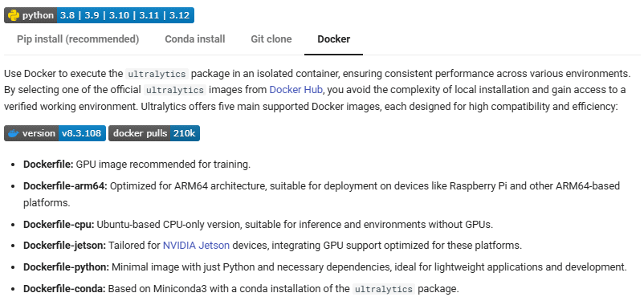Select the Docker tab
The width and height of the screenshot is (644, 297).
333,39
